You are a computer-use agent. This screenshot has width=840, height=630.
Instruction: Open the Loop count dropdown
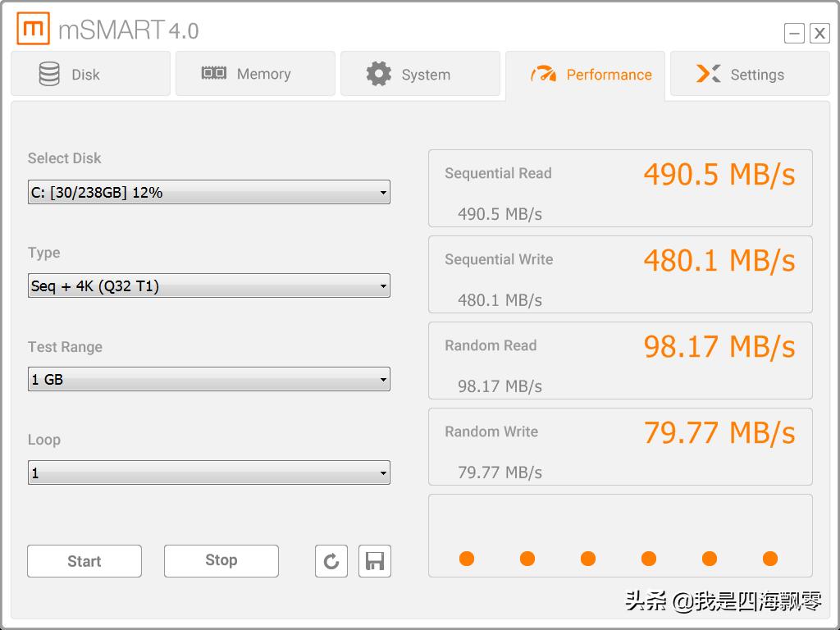pyautogui.click(x=208, y=473)
